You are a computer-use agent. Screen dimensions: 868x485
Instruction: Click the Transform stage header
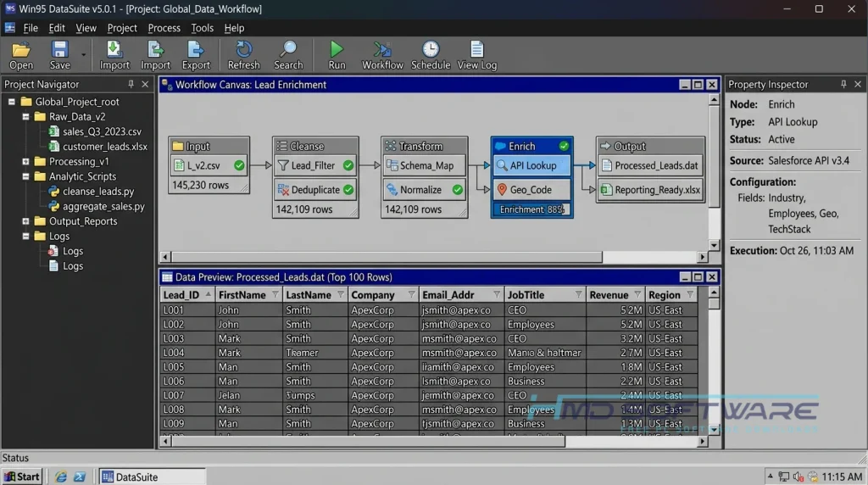click(424, 146)
